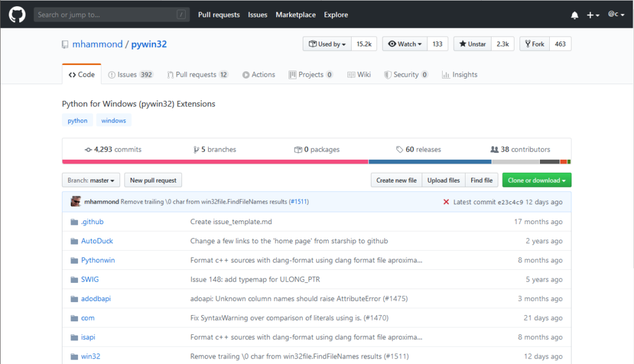
Task: Toggle Unstar on the repository
Action: point(472,44)
